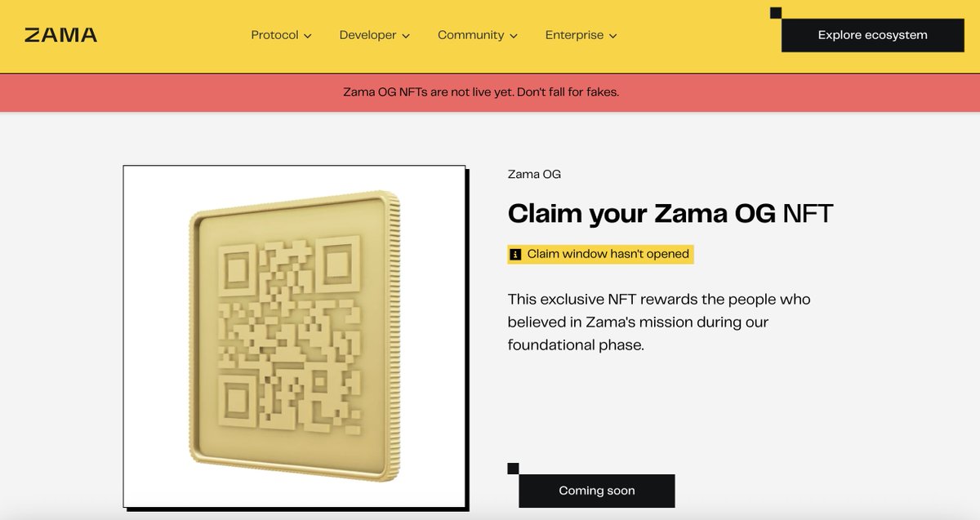
Task: Click the ZAMA logo
Action: [60, 35]
